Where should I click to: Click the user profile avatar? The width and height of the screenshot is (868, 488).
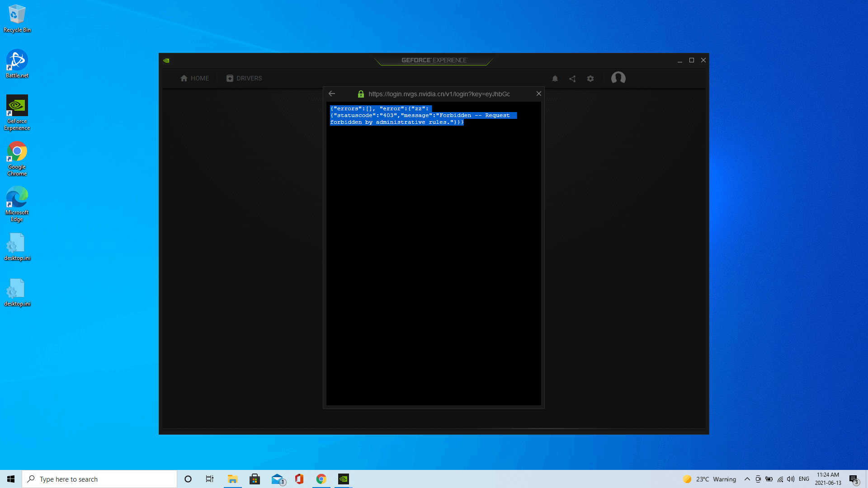618,78
